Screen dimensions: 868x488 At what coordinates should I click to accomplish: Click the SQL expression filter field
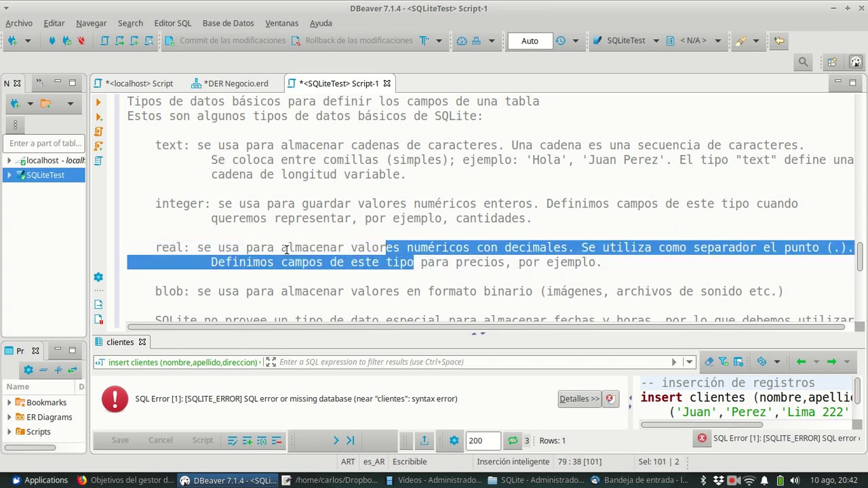(x=471, y=362)
